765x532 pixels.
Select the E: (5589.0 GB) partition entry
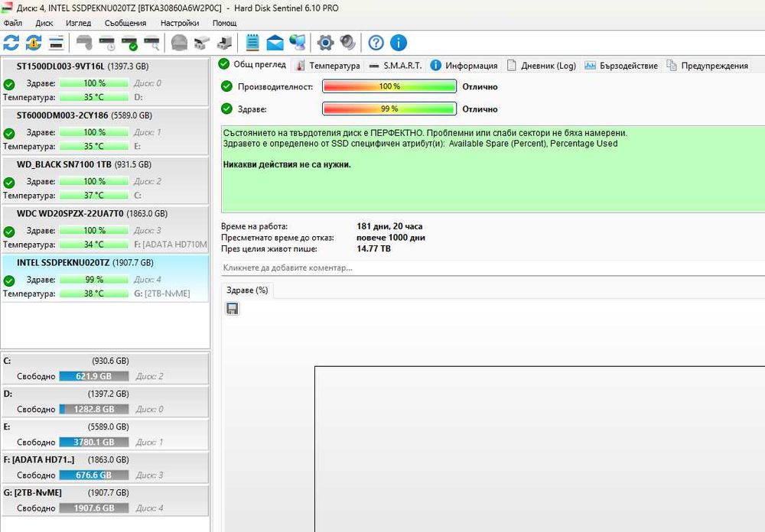click(106, 434)
